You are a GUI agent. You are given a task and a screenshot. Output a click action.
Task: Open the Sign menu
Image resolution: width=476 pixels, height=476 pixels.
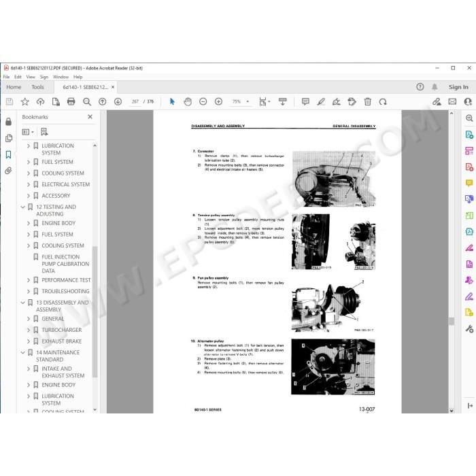[44, 77]
